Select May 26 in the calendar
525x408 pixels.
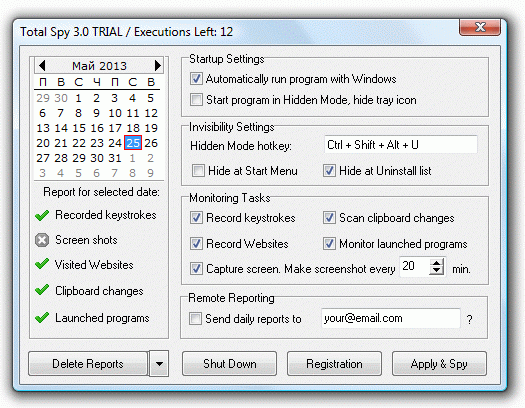(x=151, y=143)
